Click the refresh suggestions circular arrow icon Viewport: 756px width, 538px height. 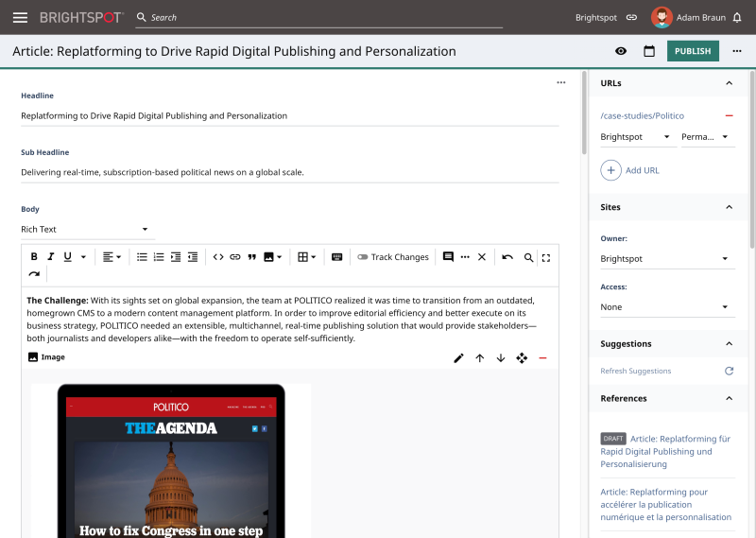pyautogui.click(x=729, y=371)
